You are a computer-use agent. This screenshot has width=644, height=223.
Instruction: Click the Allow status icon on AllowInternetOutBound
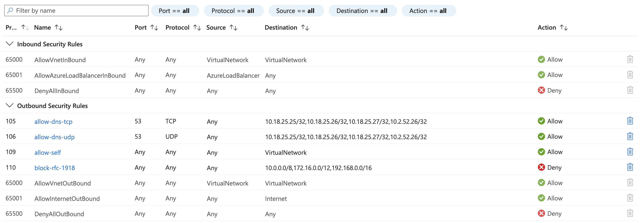(x=542, y=198)
